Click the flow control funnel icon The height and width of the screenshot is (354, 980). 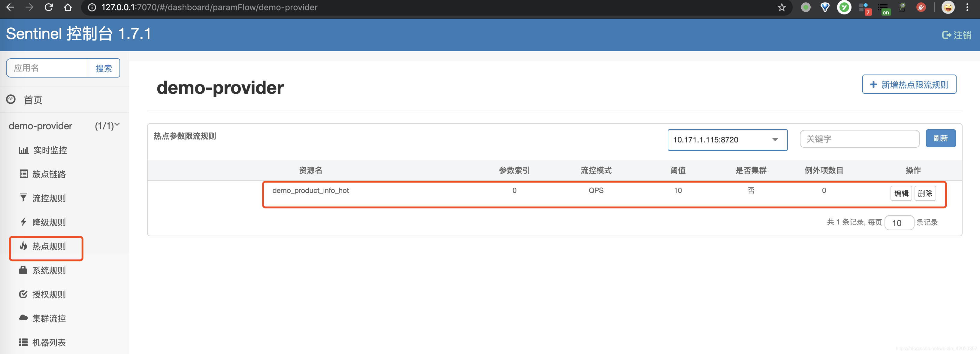click(23, 198)
